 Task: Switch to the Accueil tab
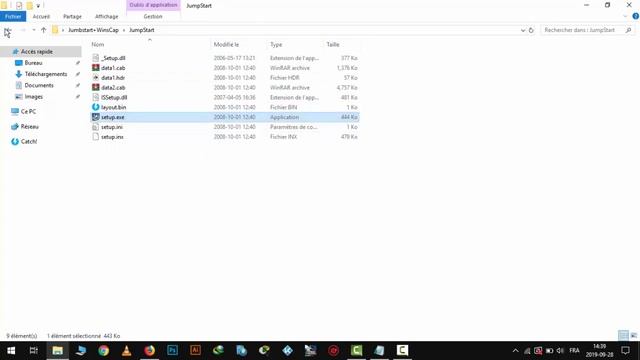(x=41, y=16)
